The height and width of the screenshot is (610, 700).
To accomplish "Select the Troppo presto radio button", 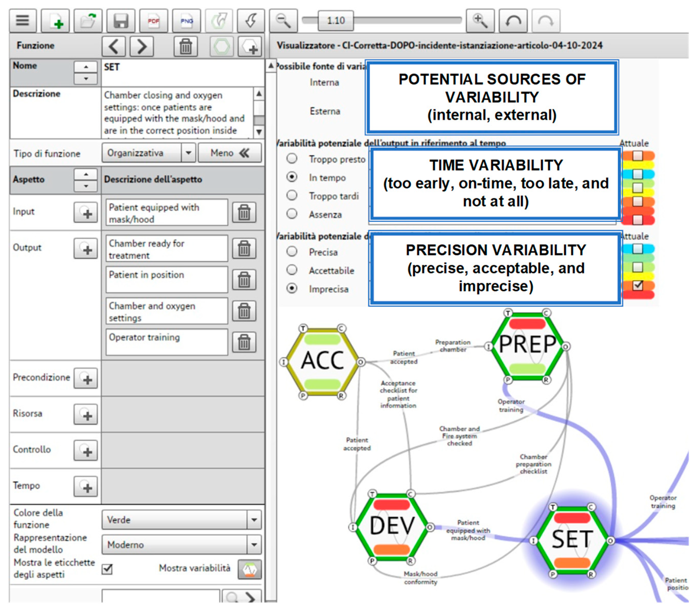I will [x=292, y=159].
